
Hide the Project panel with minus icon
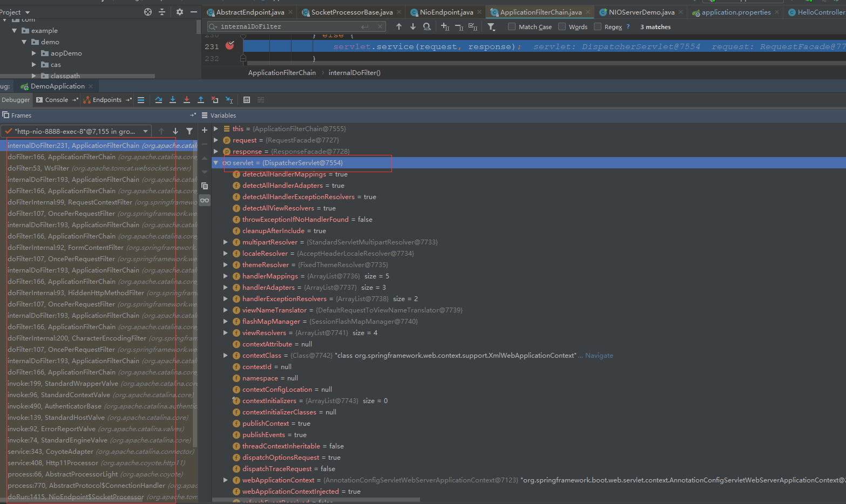pos(194,12)
